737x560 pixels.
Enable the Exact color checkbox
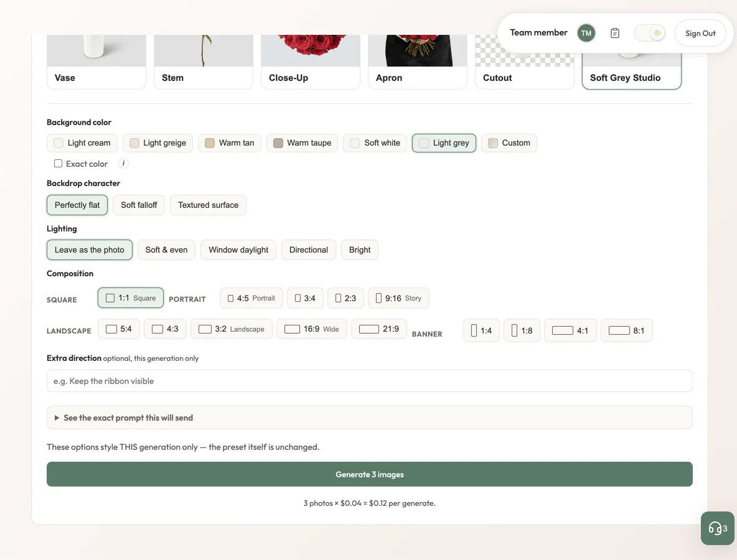tap(59, 164)
